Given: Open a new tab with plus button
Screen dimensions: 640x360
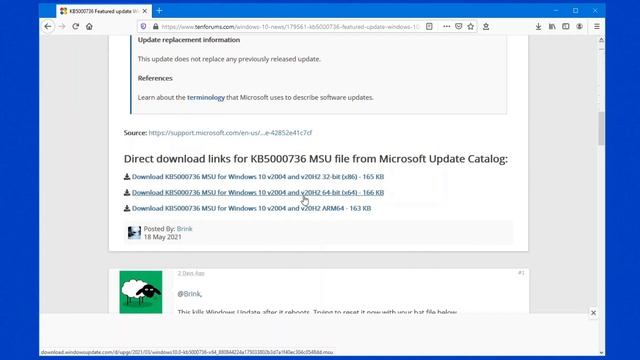Looking at the screenshot, I should click(159, 11).
